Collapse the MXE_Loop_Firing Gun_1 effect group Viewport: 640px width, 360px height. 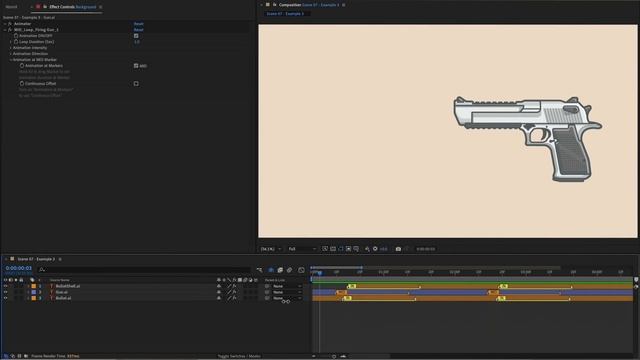point(5,30)
